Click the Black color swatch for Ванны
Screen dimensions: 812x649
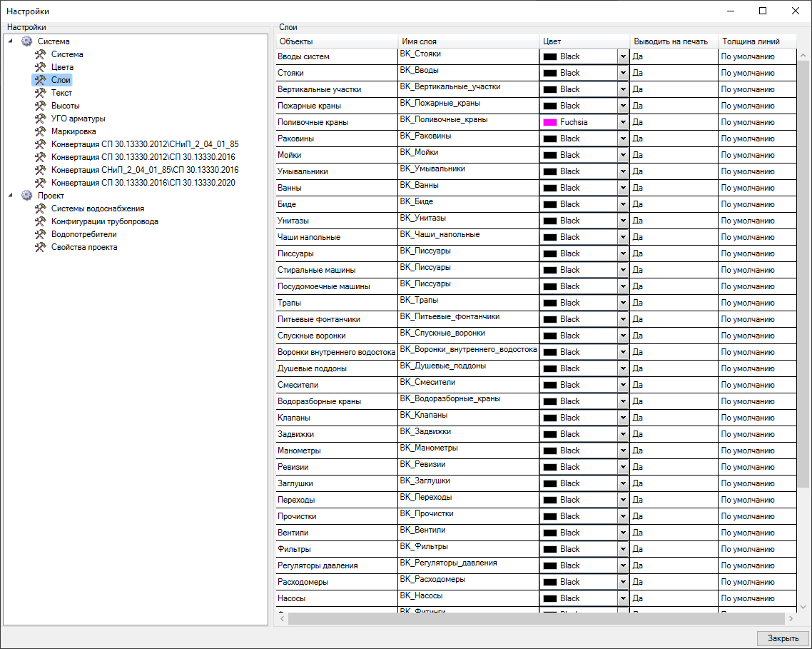coord(549,188)
